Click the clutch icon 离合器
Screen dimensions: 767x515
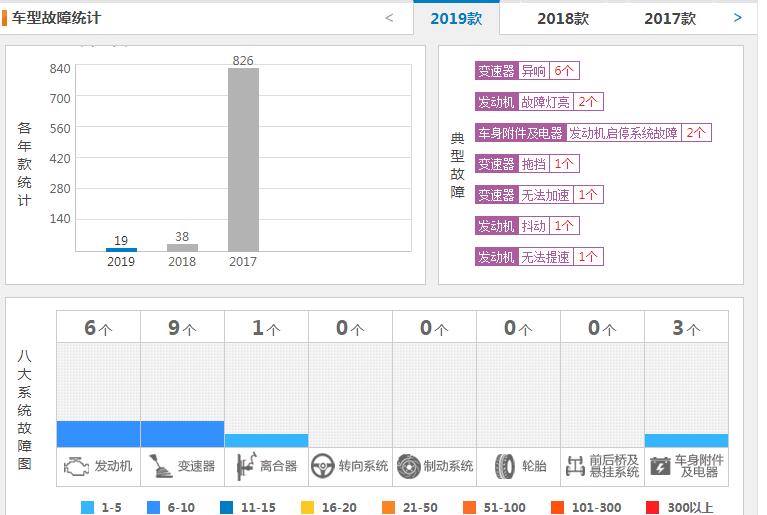point(246,466)
